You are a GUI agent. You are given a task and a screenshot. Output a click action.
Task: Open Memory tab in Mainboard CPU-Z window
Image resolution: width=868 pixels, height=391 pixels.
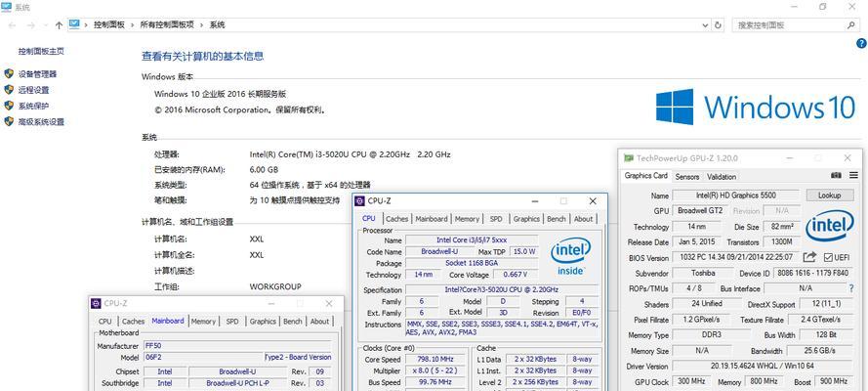[x=204, y=322]
